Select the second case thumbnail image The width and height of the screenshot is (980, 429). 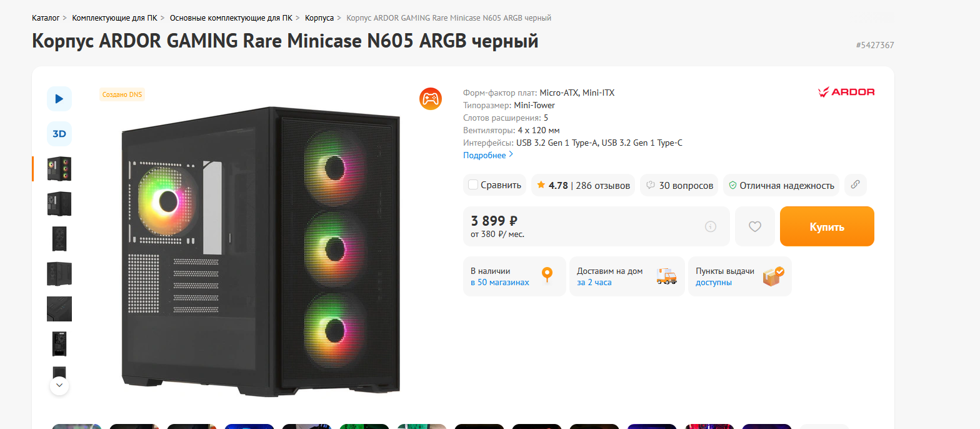point(59,204)
